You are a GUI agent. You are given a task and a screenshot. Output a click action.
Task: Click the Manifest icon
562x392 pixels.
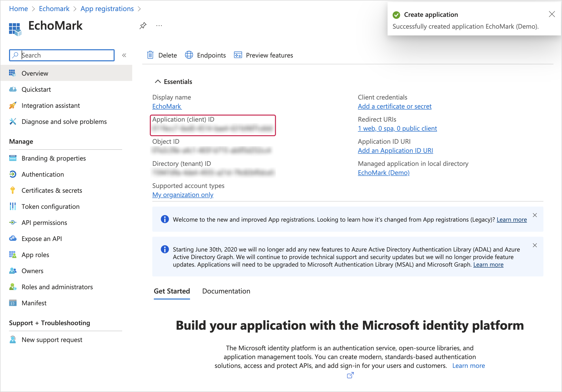pyautogui.click(x=13, y=303)
